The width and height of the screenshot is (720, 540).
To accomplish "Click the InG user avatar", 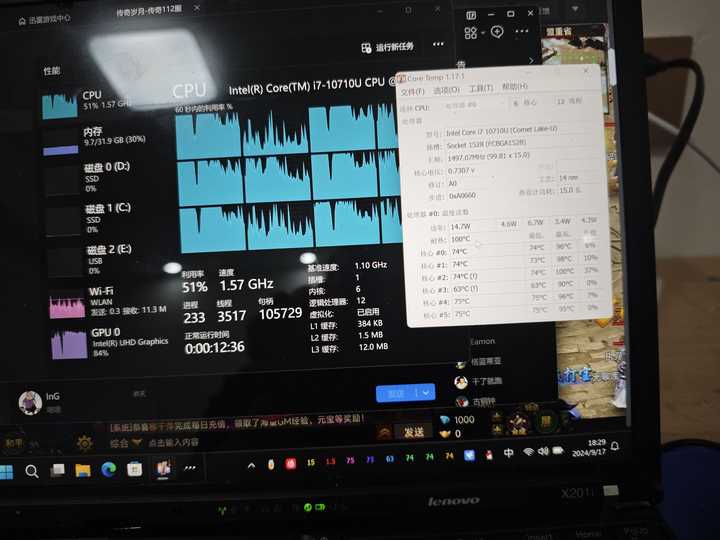I will pos(30,402).
